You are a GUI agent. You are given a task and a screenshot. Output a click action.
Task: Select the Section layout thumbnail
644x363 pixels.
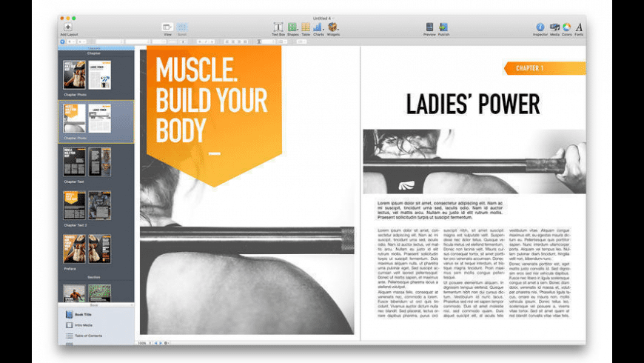87,293
